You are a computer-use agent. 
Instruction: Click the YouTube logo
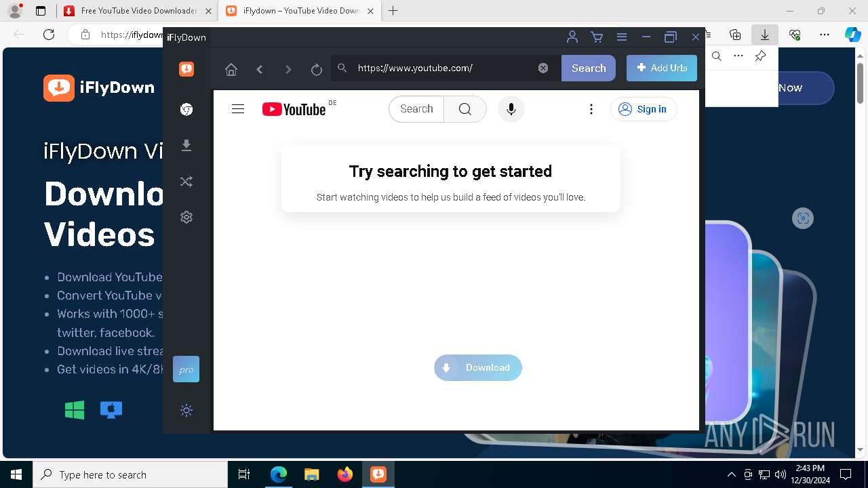coord(294,109)
